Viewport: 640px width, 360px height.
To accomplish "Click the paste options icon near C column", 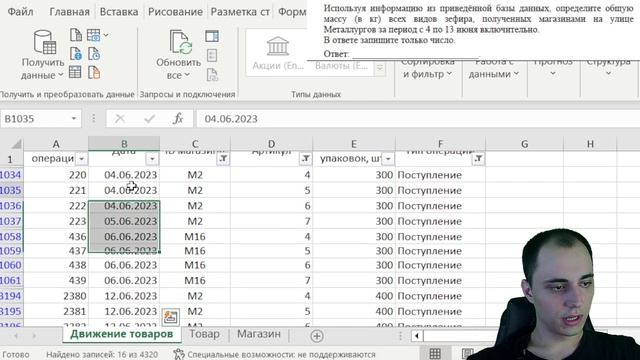I will pyautogui.click(x=171, y=317).
